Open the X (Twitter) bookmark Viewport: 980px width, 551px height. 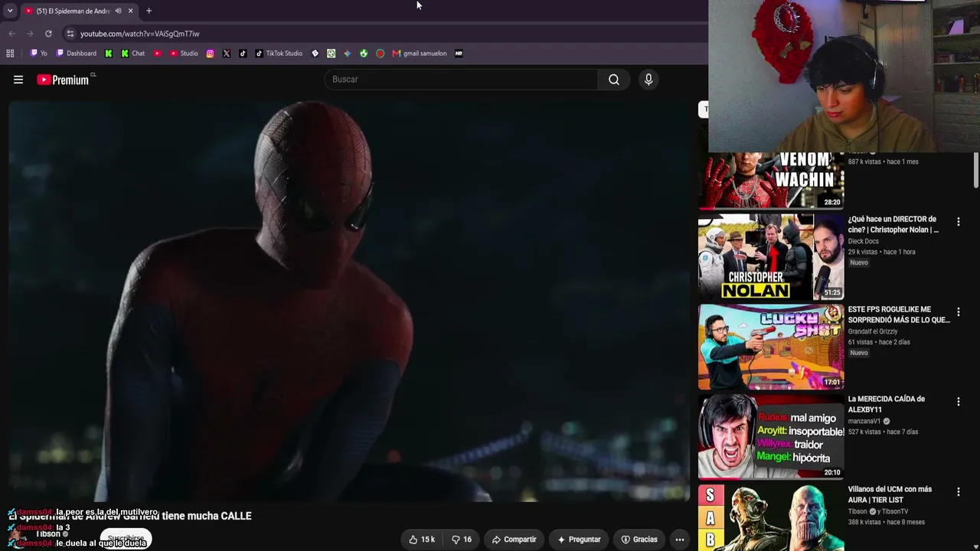click(227, 54)
